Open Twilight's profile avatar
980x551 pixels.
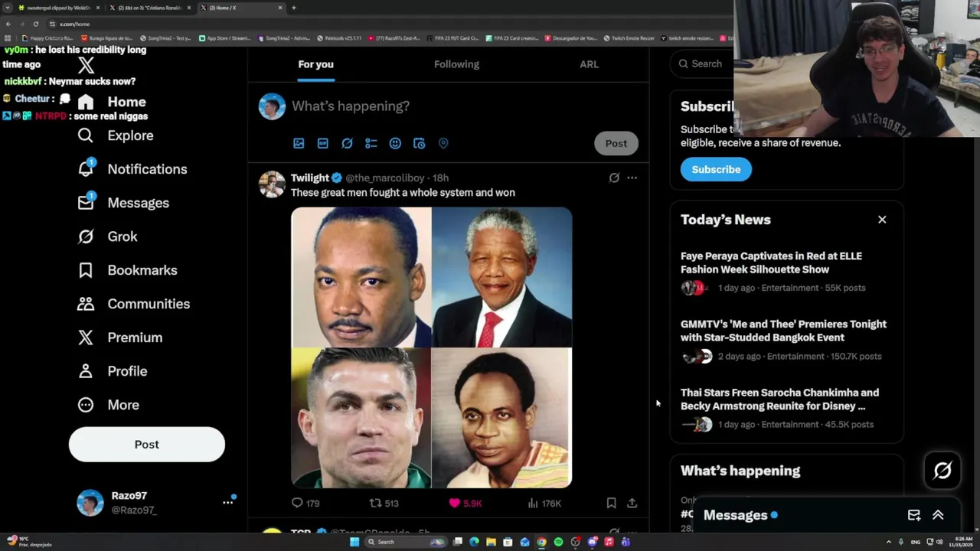pyautogui.click(x=272, y=184)
